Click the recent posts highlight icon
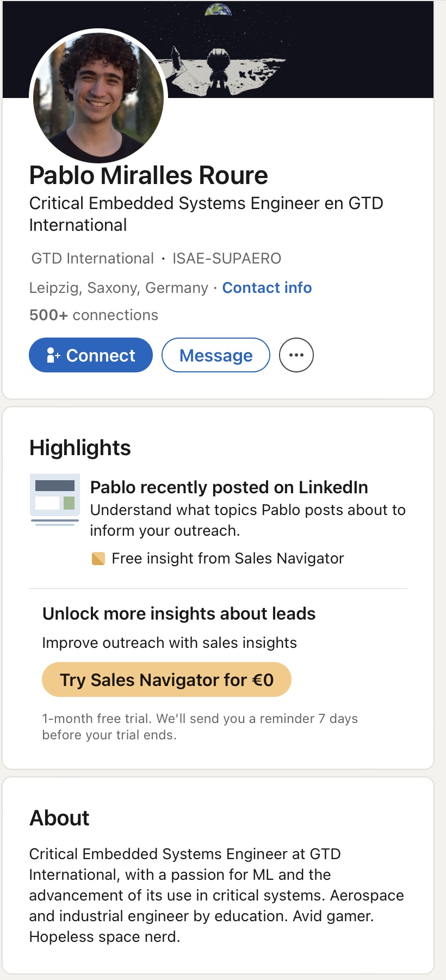The height and width of the screenshot is (980, 446). tap(54, 499)
